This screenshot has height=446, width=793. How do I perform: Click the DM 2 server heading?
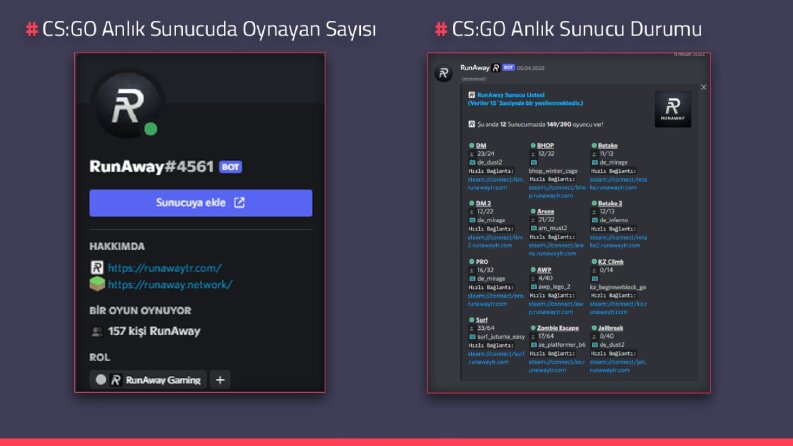(484, 203)
